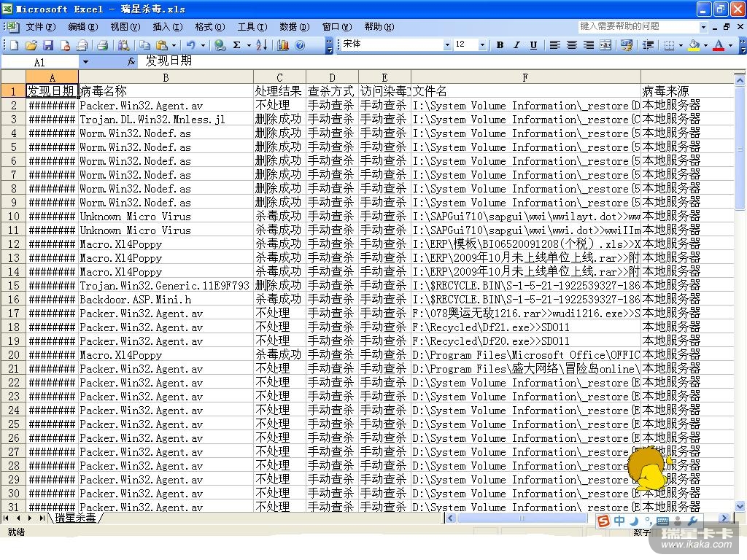The height and width of the screenshot is (560, 747).
Task: Click the AutoSum sigma icon
Action: 236,45
